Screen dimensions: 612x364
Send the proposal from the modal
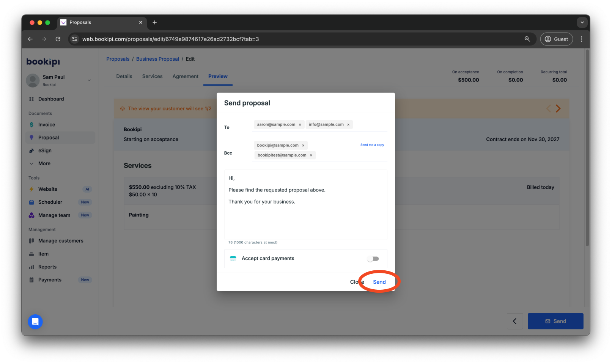click(379, 282)
